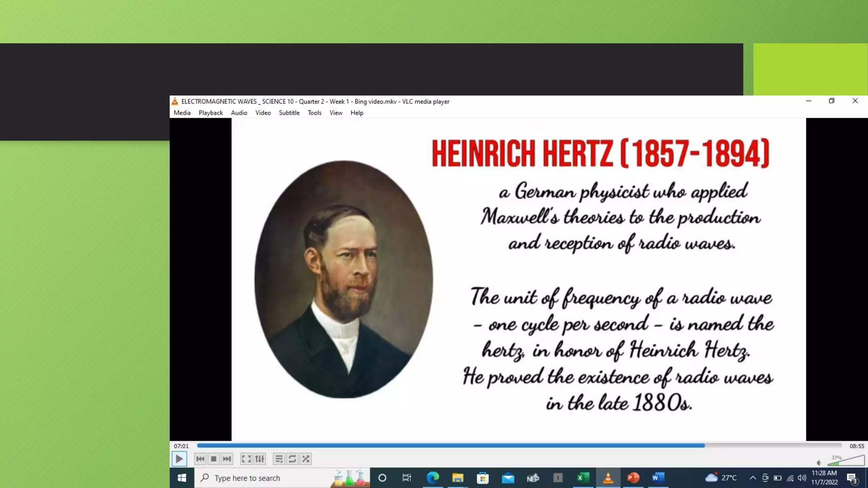868x488 pixels.
Task: Stop playback with the stop button
Action: point(214,459)
